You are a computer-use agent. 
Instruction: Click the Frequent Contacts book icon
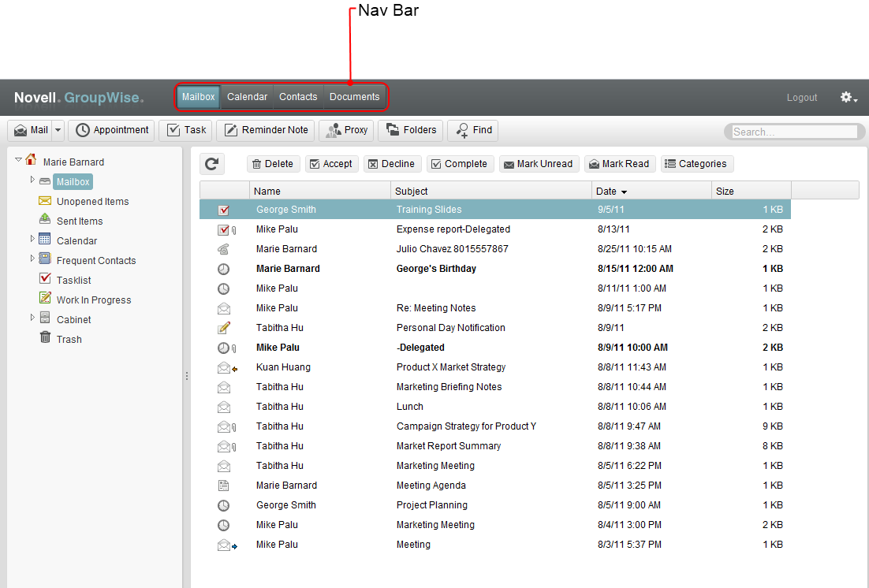click(45, 259)
